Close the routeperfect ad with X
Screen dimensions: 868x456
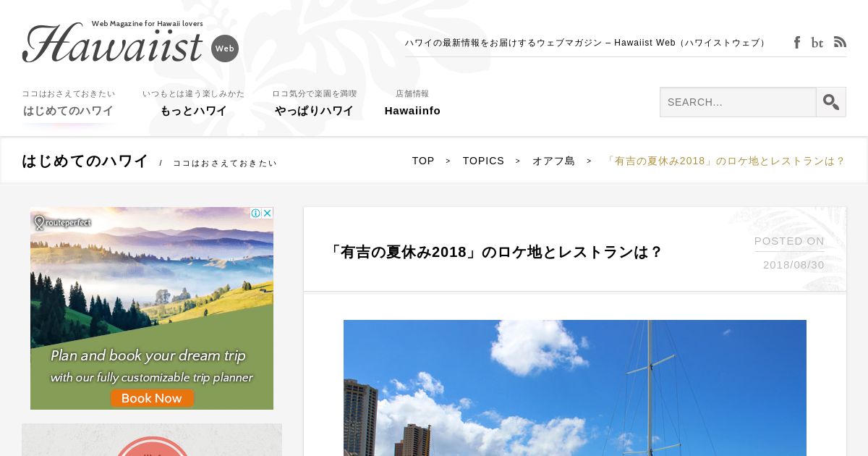tap(268, 213)
